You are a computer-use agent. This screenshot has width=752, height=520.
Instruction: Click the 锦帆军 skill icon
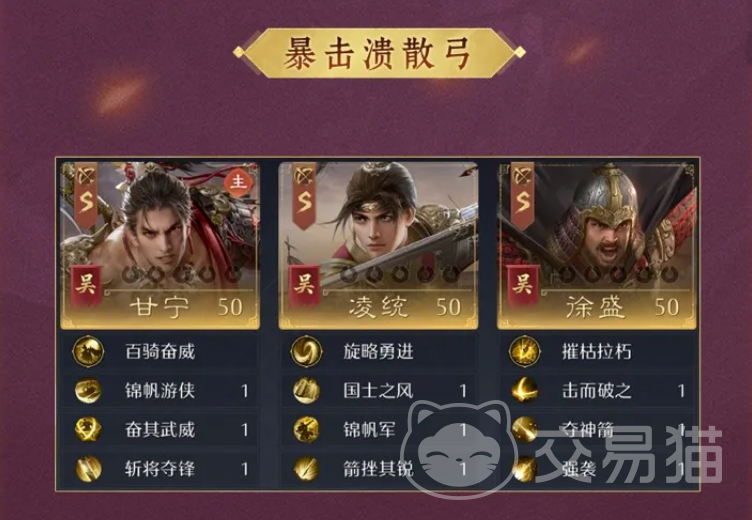(306, 429)
